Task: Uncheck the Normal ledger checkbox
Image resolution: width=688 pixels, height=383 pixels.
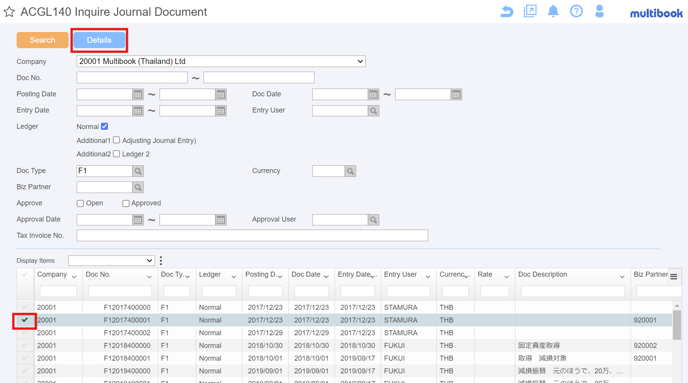Action: click(104, 126)
